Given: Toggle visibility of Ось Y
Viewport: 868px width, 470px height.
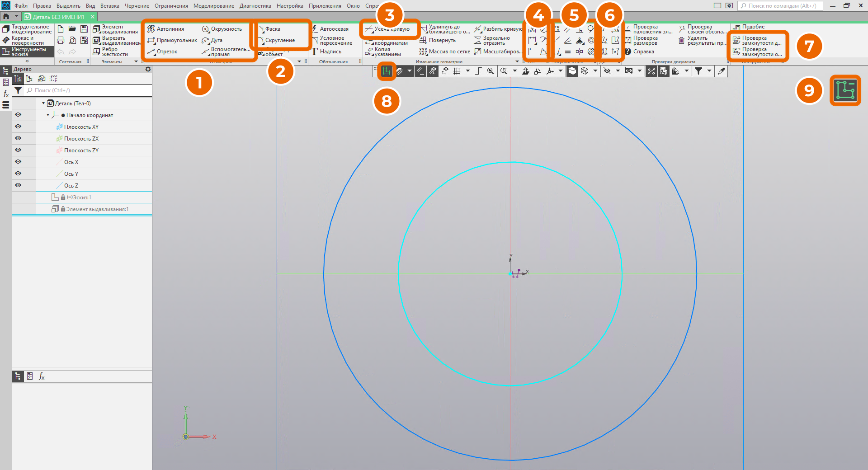Looking at the screenshot, I should pos(18,174).
